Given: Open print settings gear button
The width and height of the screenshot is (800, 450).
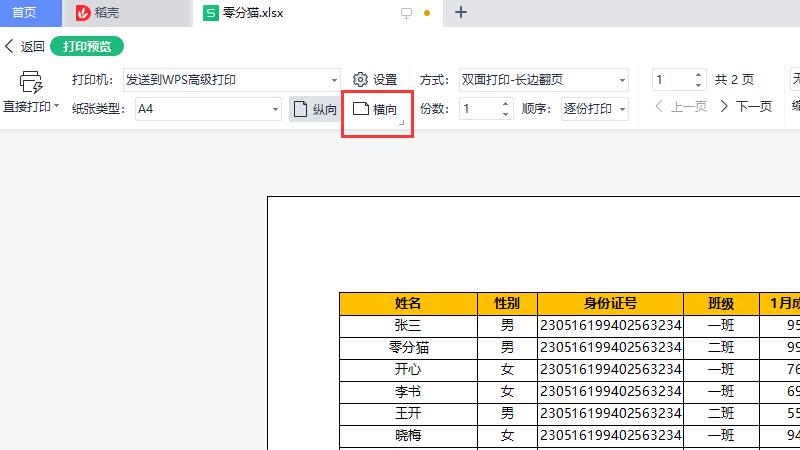Looking at the screenshot, I should (375, 80).
